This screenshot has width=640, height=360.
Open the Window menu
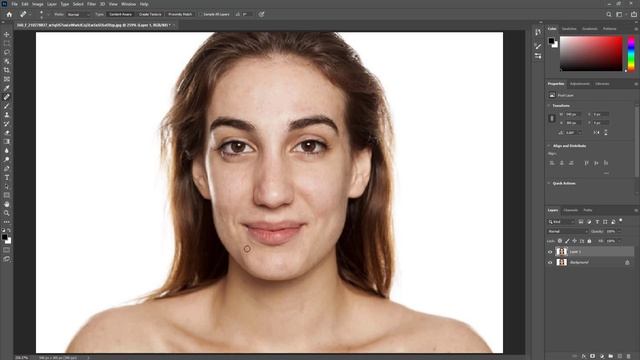tap(129, 4)
